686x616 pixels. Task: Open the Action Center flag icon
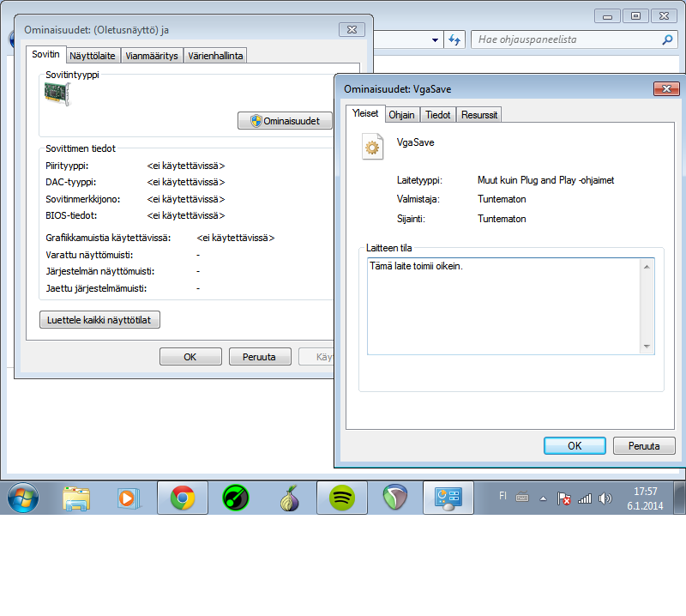564,498
